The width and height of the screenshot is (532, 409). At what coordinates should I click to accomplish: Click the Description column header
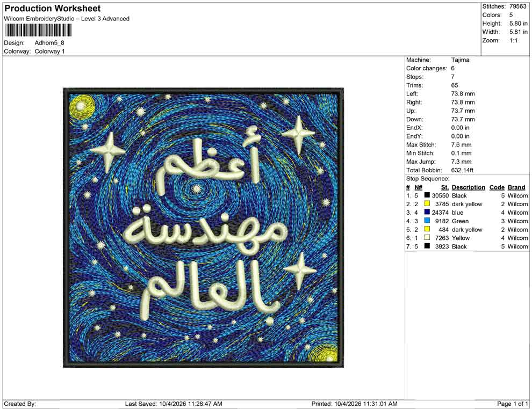[468, 187]
